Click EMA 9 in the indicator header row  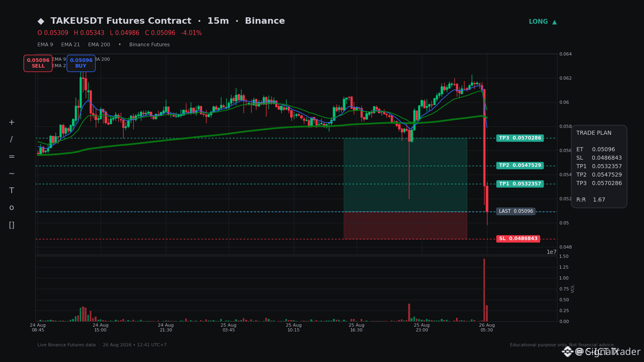point(45,45)
